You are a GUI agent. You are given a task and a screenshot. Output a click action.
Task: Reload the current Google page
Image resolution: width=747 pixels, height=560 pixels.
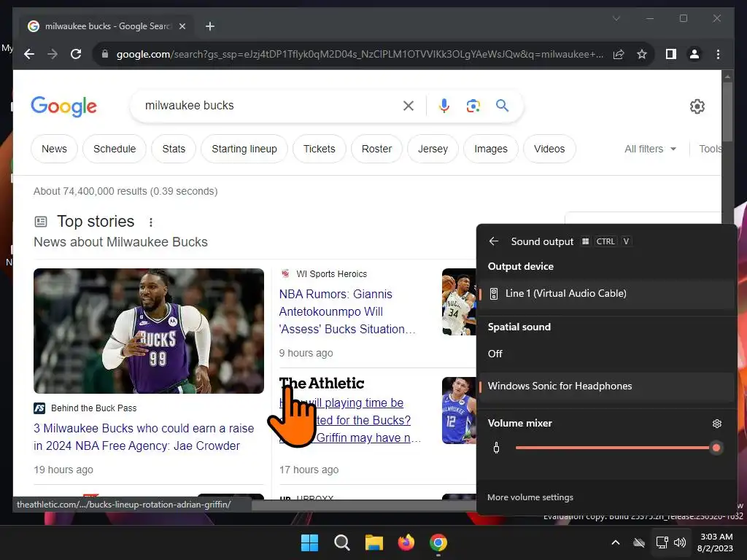click(x=76, y=54)
